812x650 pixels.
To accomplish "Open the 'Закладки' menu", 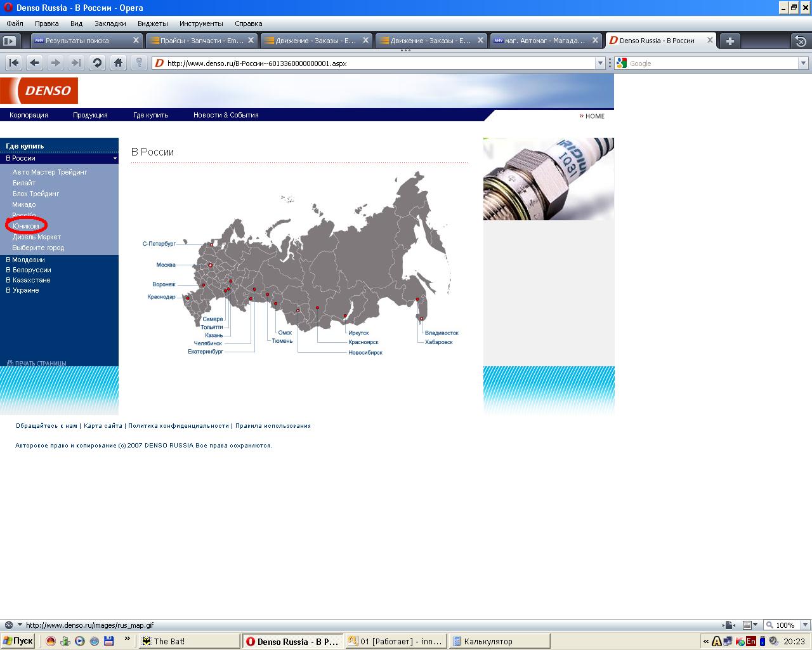I will (x=110, y=23).
